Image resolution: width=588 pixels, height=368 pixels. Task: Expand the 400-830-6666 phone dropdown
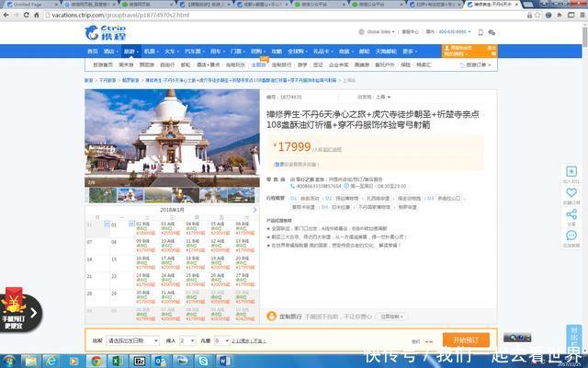pyautogui.click(x=455, y=32)
